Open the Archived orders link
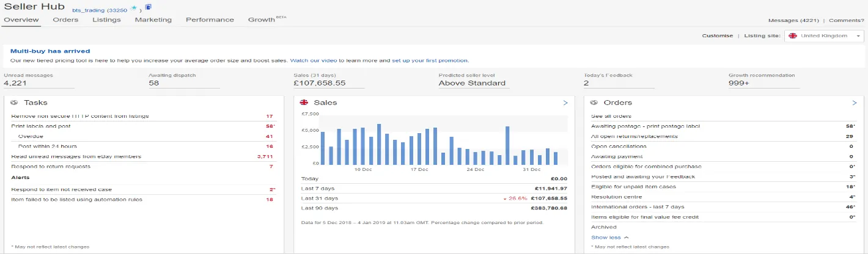 [603, 227]
